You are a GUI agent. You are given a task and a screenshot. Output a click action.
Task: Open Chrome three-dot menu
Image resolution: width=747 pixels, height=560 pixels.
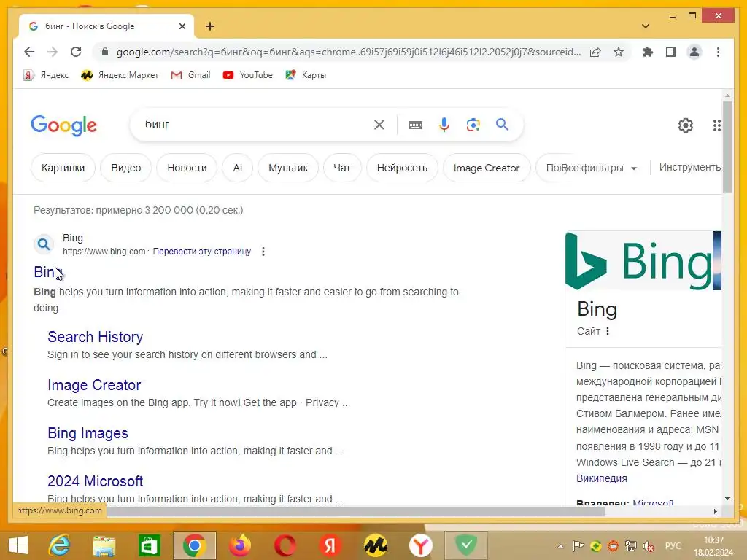point(718,52)
